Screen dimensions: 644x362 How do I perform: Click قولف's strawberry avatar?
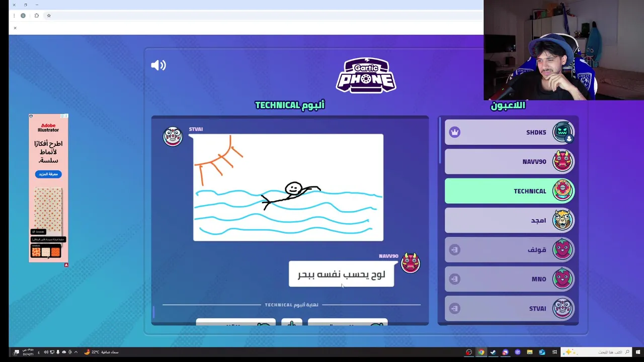pyautogui.click(x=562, y=249)
